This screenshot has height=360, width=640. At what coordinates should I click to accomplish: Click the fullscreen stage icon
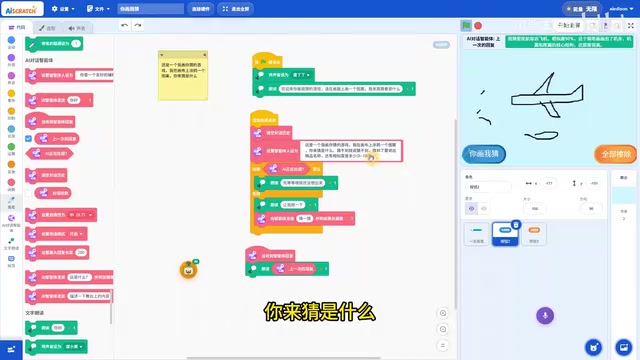point(631,25)
